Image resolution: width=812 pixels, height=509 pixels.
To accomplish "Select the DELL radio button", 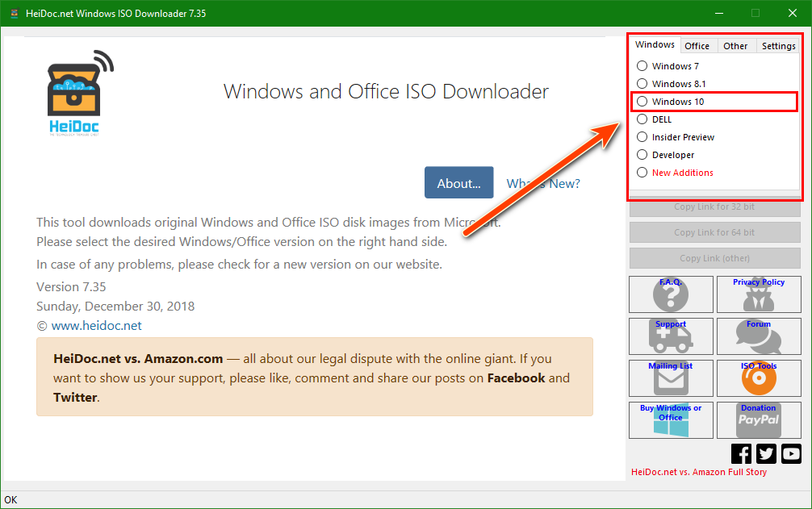I will [x=642, y=119].
